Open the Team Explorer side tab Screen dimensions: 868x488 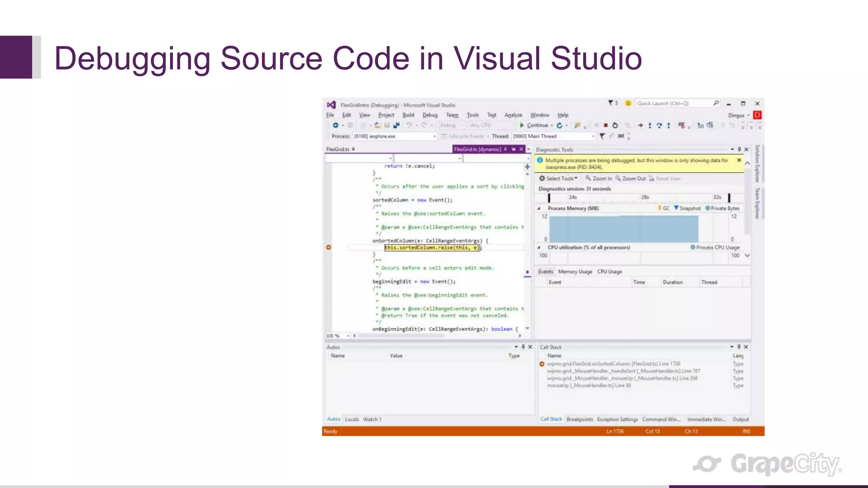pos(757,204)
